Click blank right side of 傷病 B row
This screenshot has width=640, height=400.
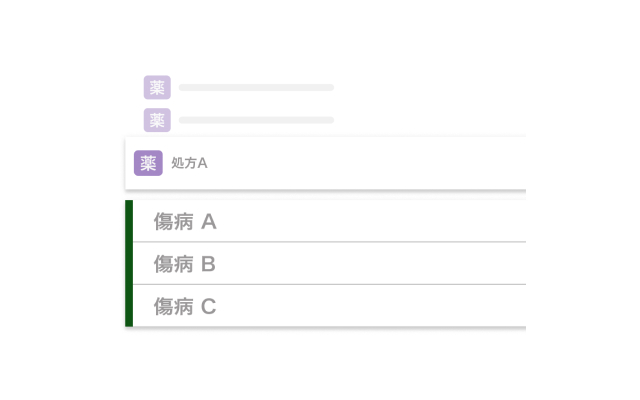(x=400, y=264)
